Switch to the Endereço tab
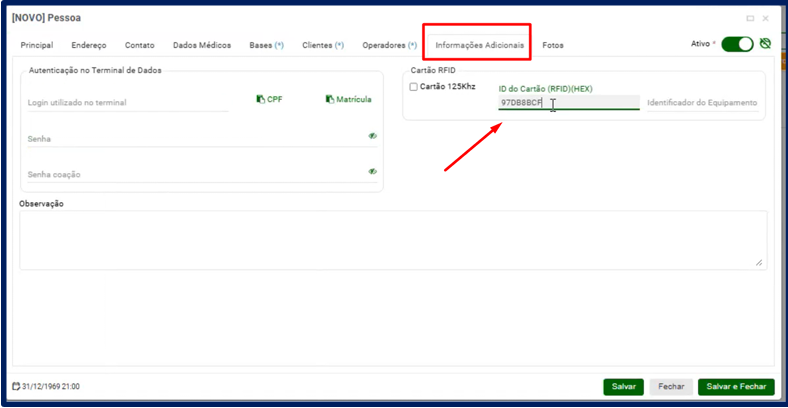The height and width of the screenshot is (408, 788). [x=89, y=45]
